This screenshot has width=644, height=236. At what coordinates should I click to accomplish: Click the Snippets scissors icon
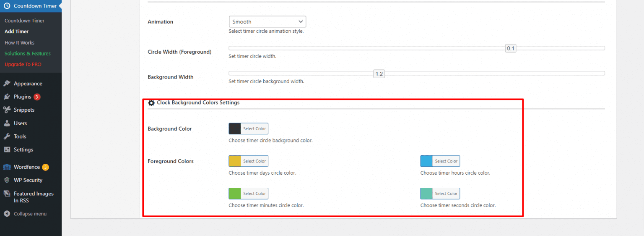(x=7, y=110)
